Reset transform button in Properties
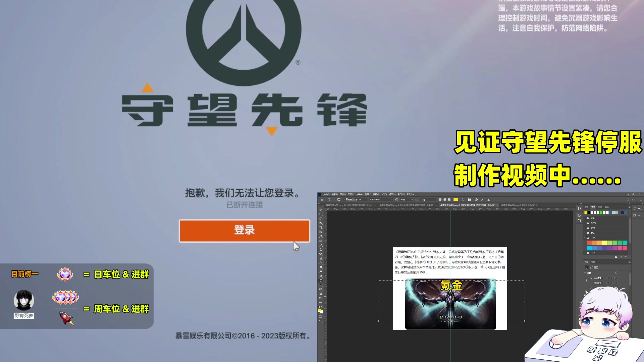The width and height of the screenshot is (644, 362). [616, 273]
